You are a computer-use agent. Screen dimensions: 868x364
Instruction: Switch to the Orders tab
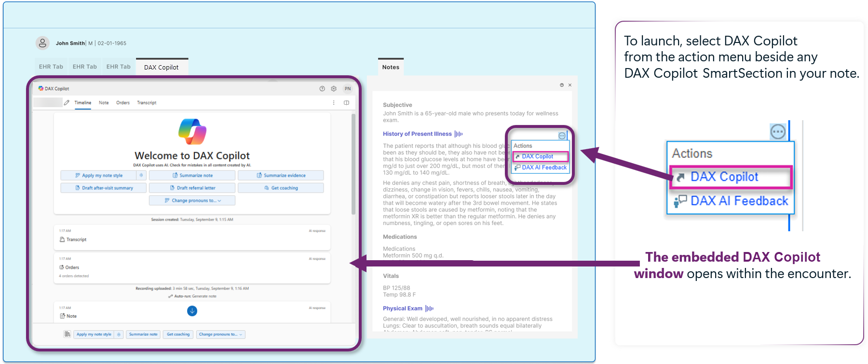click(x=122, y=103)
